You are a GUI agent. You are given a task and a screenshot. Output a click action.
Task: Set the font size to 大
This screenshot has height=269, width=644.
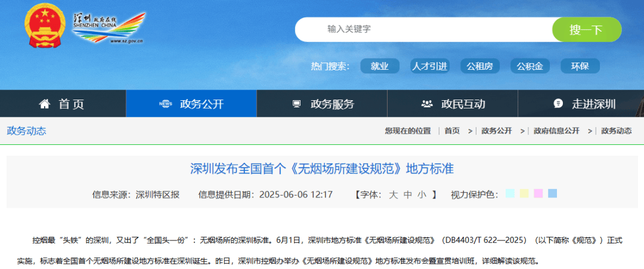click(x=393, y=194)
